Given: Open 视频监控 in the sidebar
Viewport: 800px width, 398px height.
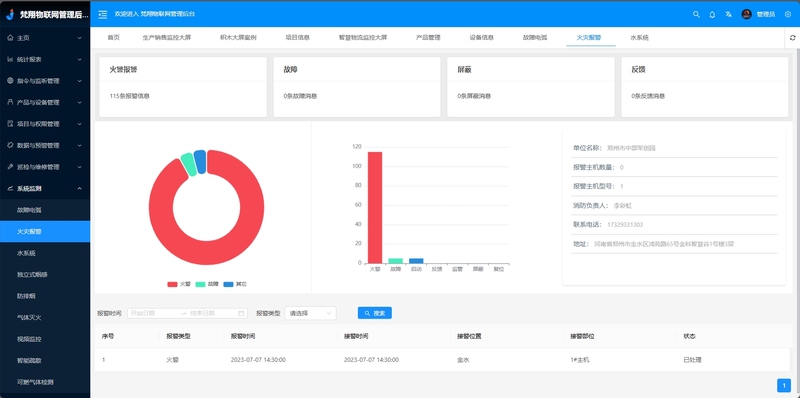Looking at the screenshot, I should pos(45,339).
